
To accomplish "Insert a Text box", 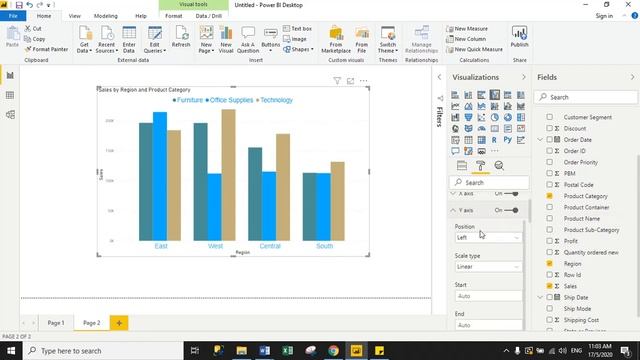I will 298,29.
